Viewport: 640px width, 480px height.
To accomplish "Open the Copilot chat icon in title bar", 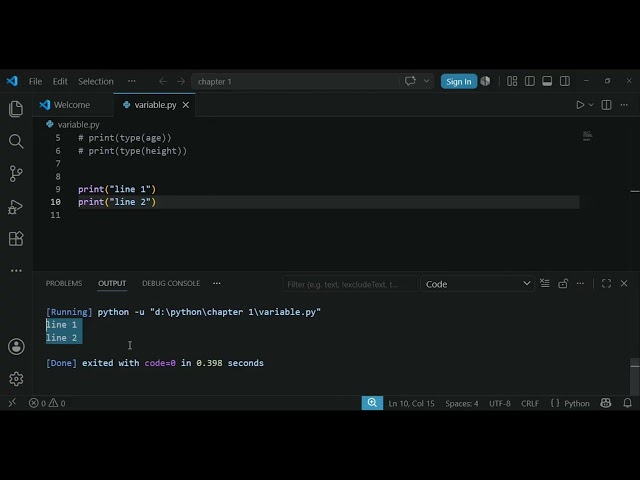I will click(410, 81).
